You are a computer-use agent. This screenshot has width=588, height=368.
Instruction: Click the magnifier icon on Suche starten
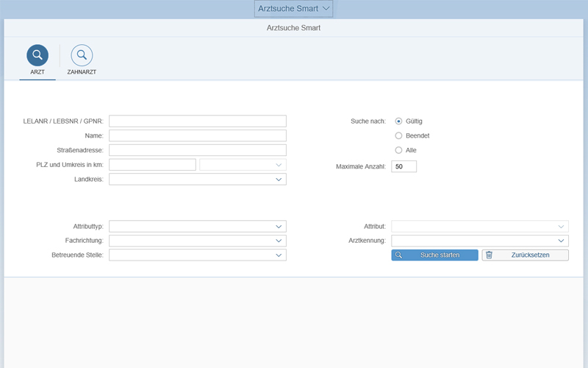(398, 255)
